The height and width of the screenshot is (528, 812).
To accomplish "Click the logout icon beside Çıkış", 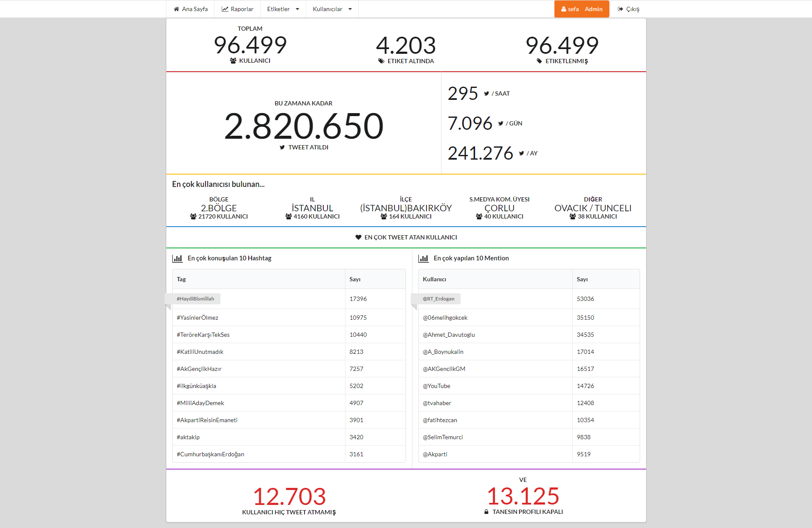I will point(621,9).
